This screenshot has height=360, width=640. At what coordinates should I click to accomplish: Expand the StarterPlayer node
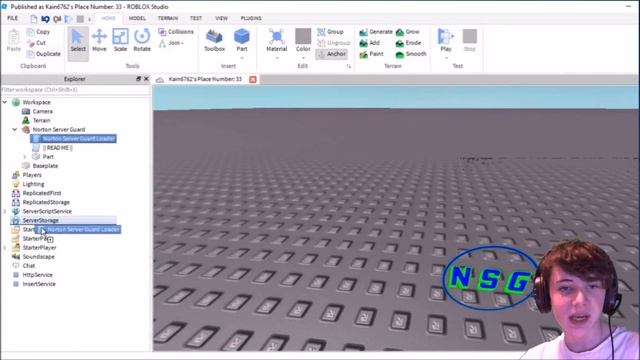click(5, 248)
